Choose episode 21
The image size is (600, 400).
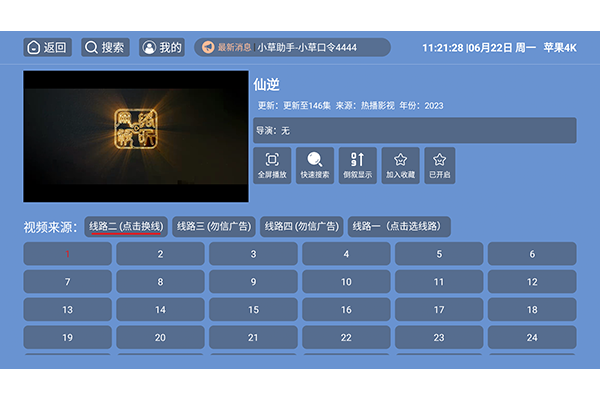[253, 338]
